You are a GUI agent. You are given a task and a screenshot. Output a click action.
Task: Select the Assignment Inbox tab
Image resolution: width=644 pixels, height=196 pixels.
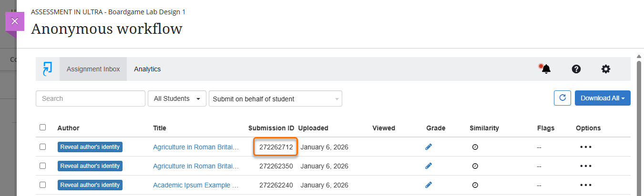point(93,69)
